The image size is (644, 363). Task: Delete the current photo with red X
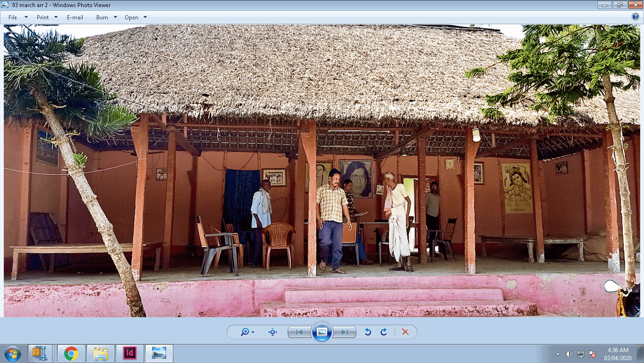[x=405, y=332]
